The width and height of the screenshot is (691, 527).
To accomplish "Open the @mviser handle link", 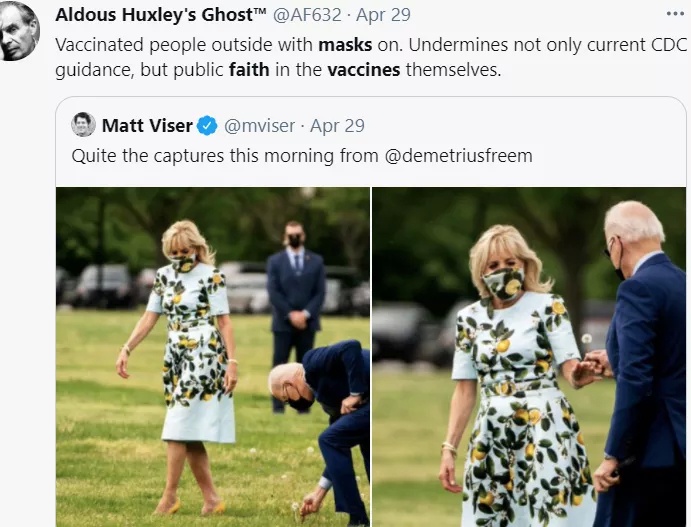I will (259, 126).
